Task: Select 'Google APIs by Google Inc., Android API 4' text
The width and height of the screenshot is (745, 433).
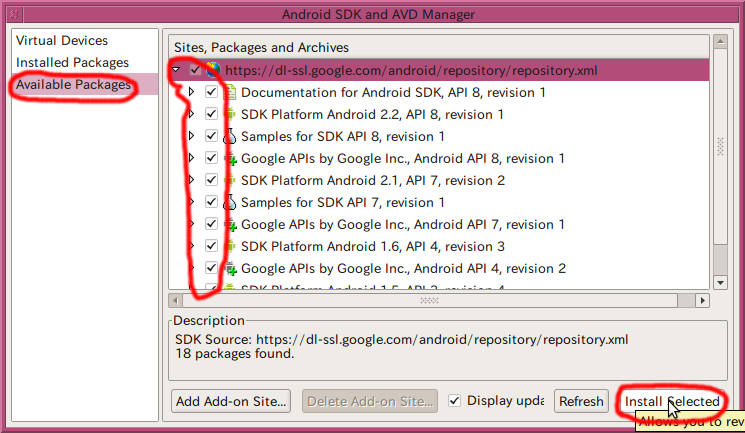Action: [x=370, y=269]
